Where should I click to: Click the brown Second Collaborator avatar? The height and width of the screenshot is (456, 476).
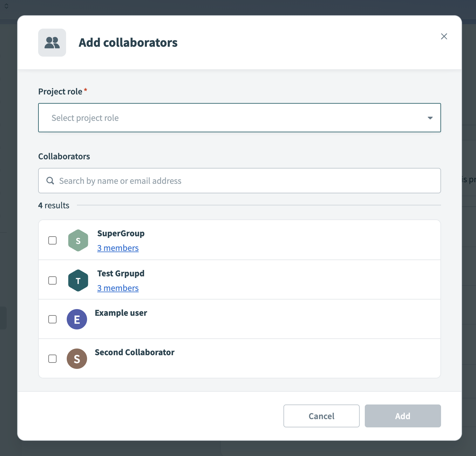pyautogui.click(x=77, y=358)
